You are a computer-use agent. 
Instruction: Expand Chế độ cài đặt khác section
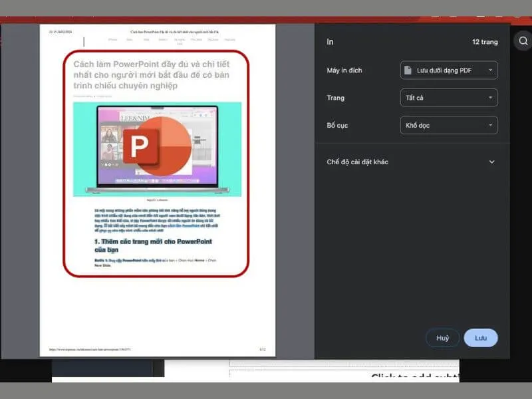click(x=410, y=162)
